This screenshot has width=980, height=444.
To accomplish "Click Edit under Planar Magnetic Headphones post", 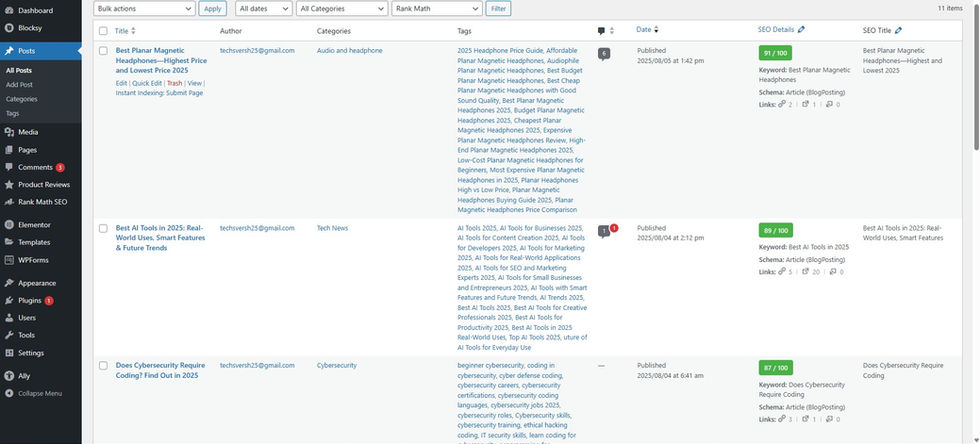I will coord(121,83).
